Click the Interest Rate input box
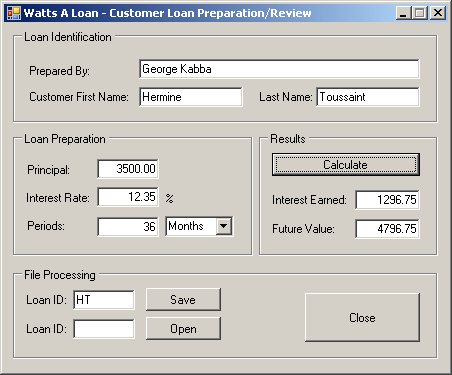The width and height of the screenshot is (452, 375). coord(128,197)
